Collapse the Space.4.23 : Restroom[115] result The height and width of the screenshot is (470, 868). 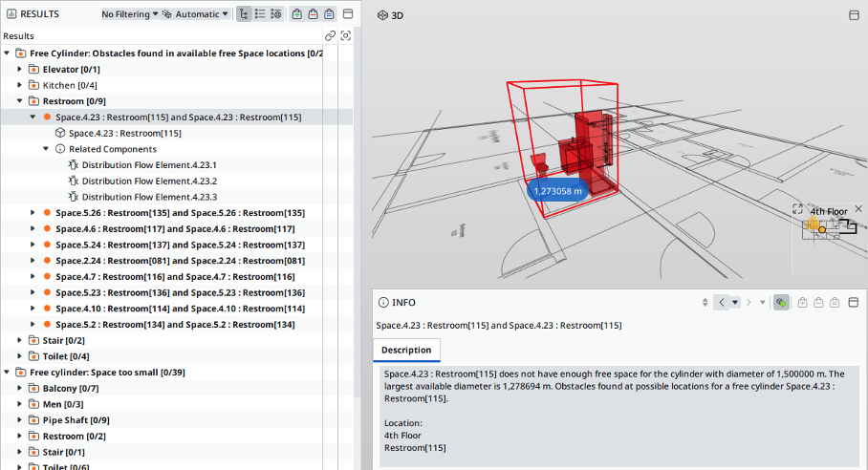(x=33, y=117)
